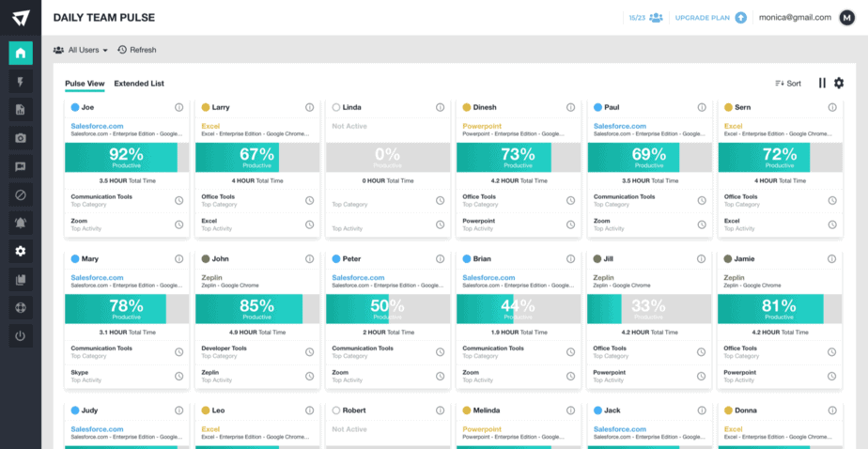
Task: Click clock icon beside Dinesh's Powerpoint activity
Action: coord(571,224)
